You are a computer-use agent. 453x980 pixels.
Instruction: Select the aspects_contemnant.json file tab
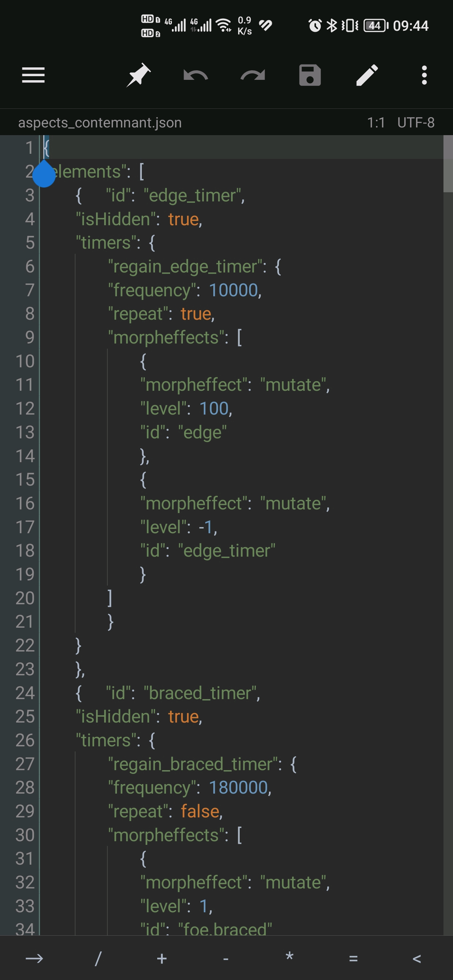[x=100, y=122]
